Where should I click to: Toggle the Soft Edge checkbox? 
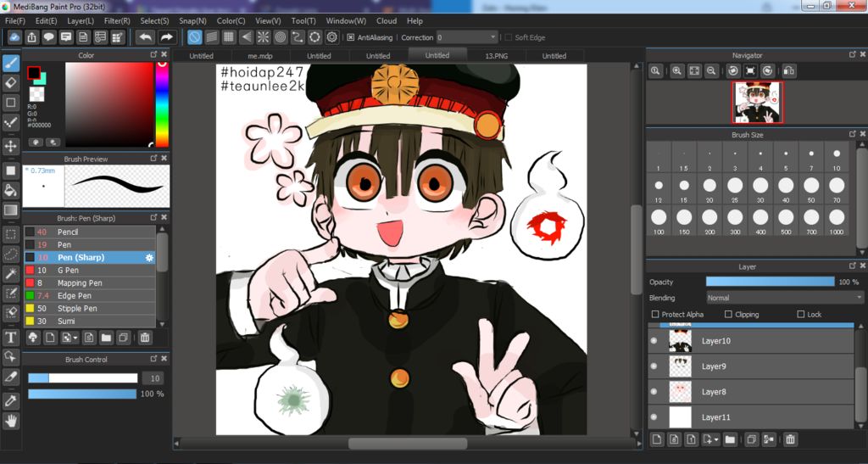pyautogui.click(x=509, y=37)
